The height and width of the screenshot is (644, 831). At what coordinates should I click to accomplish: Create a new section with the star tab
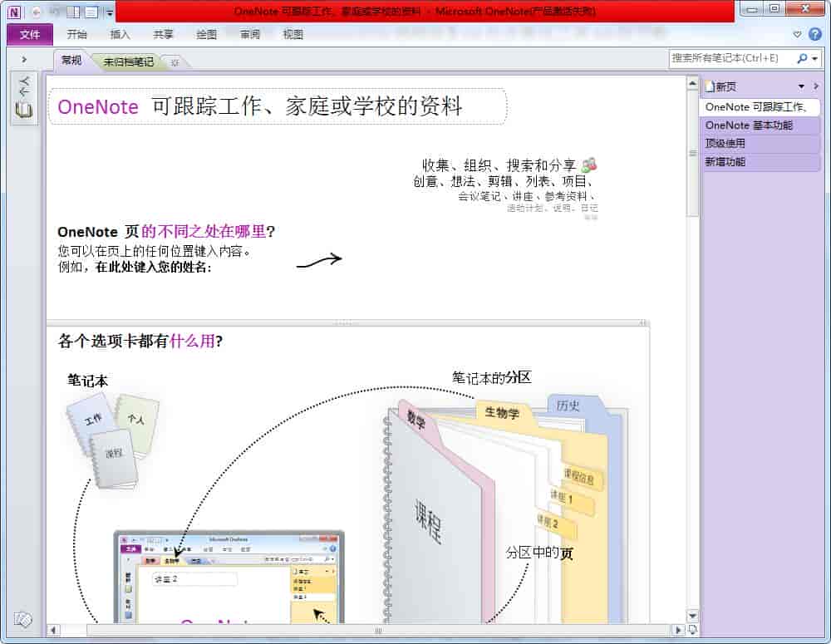point(175,62)
